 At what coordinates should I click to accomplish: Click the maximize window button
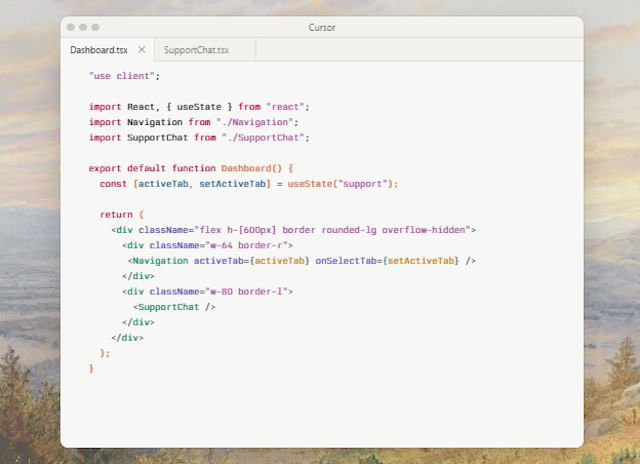click(x=95, y=27)
